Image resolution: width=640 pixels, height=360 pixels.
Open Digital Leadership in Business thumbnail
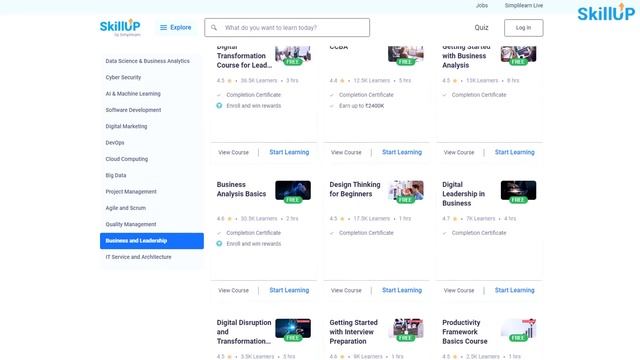coord(518,191)
